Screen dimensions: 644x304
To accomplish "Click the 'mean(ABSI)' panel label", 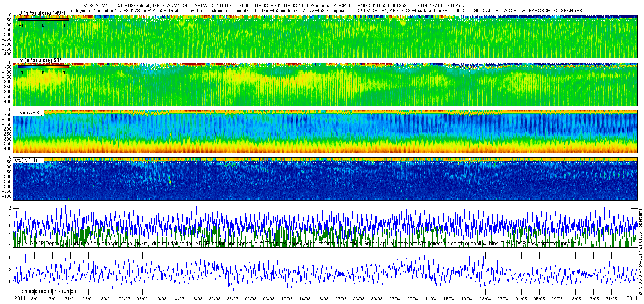I will 28,113.
